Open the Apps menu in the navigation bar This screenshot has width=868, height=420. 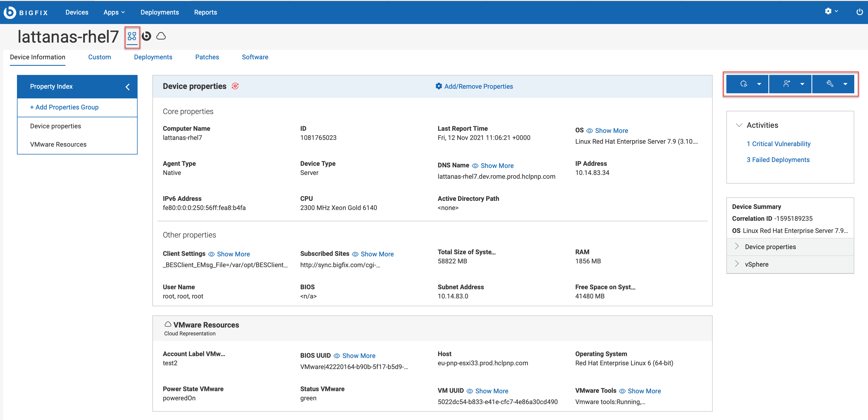pyautogui.click(x=114, y=12)
